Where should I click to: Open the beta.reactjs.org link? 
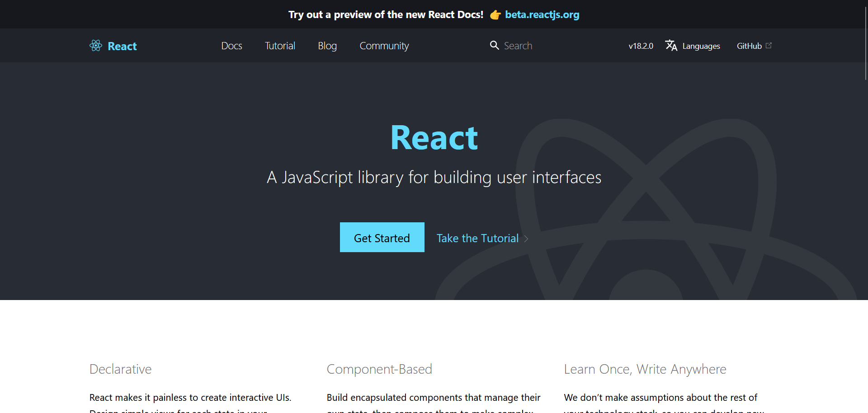pyautogui.click(x=542, y=14)
